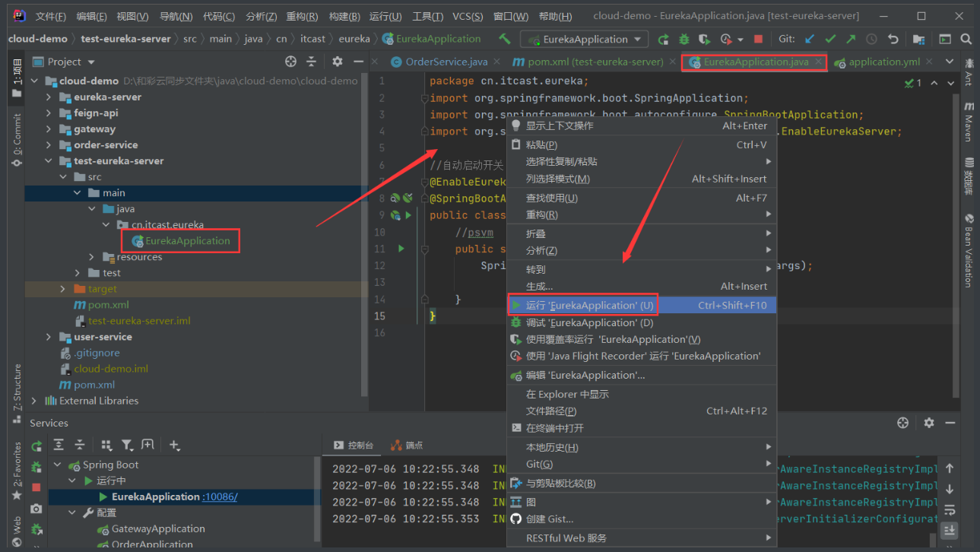Open the Services filter funnel icon
Image resolution: width=980 pixels, height=552 pixels.
127,445
